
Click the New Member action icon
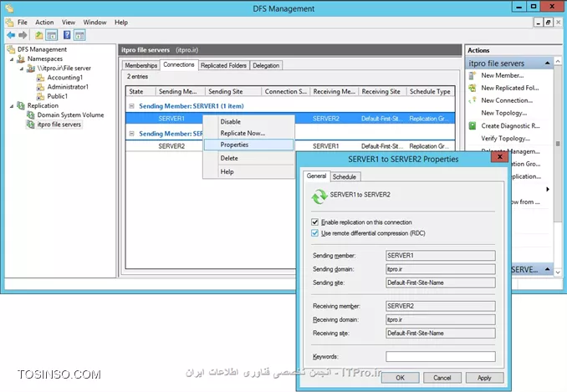pyautogui.click(x=472, y=75)
